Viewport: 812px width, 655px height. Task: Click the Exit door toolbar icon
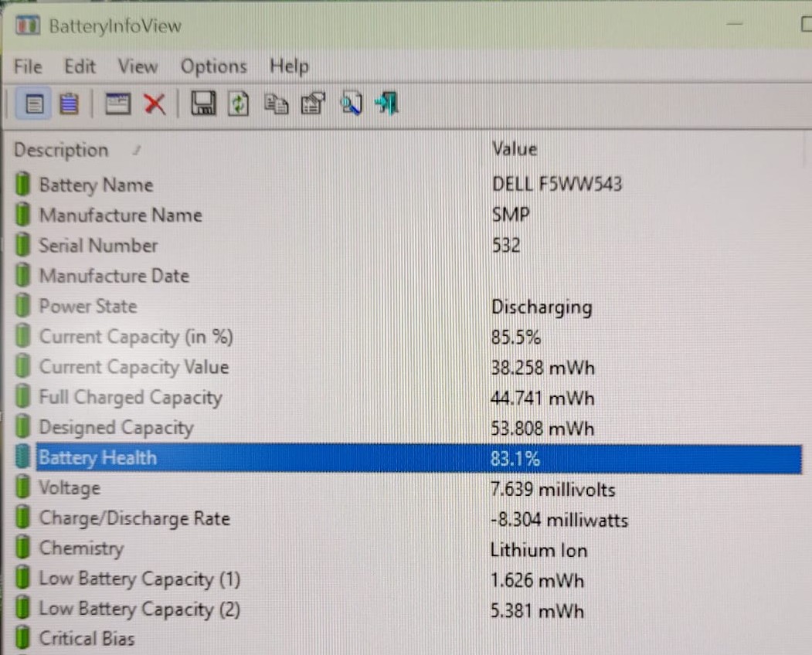[386, 103]
